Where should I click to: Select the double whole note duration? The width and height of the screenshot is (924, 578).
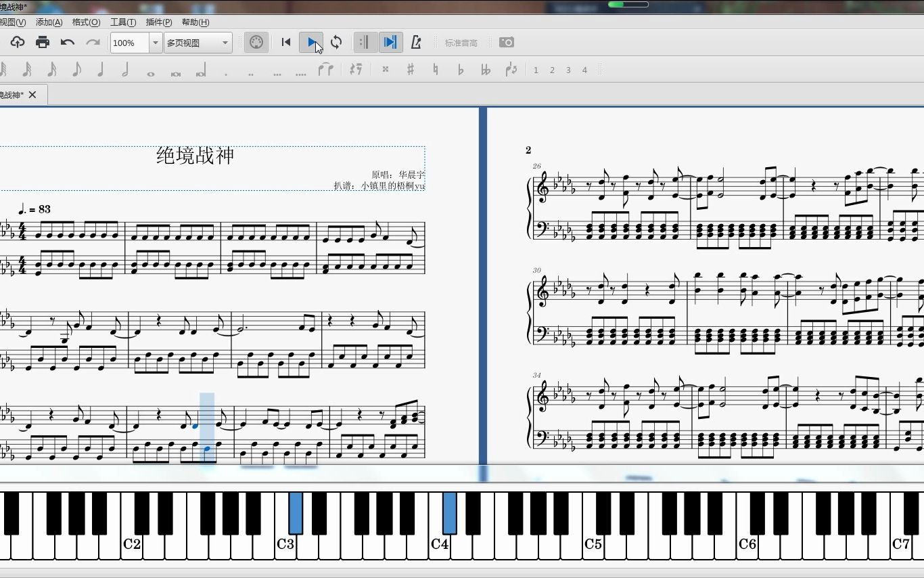tap(176, 73)
